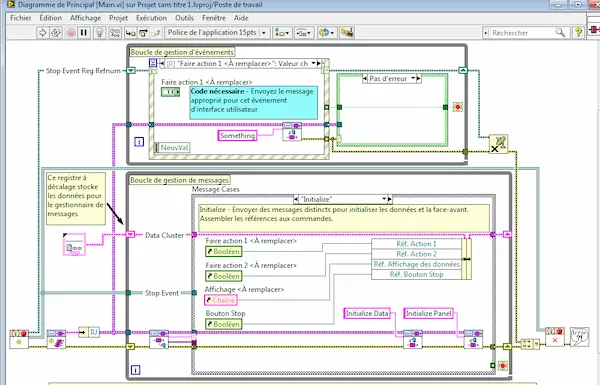This screenshot has height=385, width=600.
Task: Select message loop iteration terminal i
Action: coord(135,370)
